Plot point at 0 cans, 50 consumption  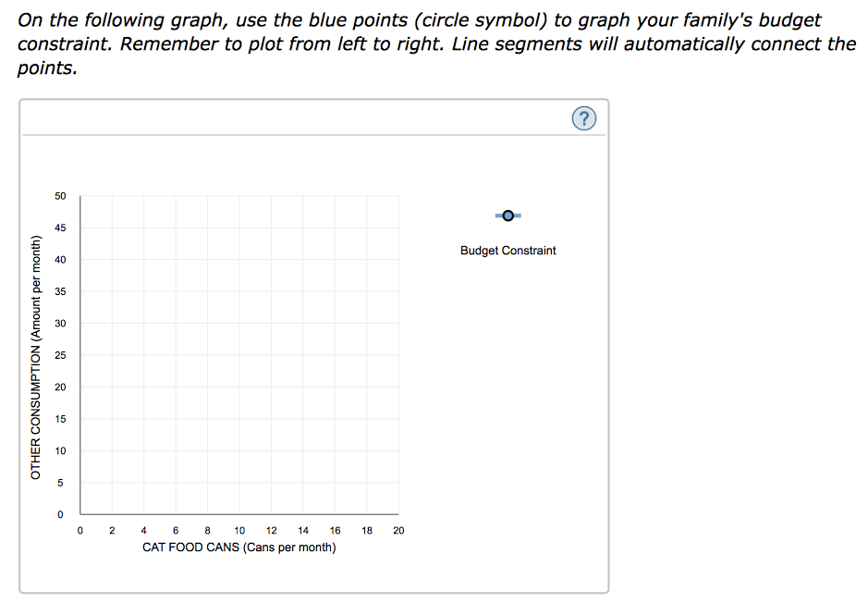(x=80, y=196)
